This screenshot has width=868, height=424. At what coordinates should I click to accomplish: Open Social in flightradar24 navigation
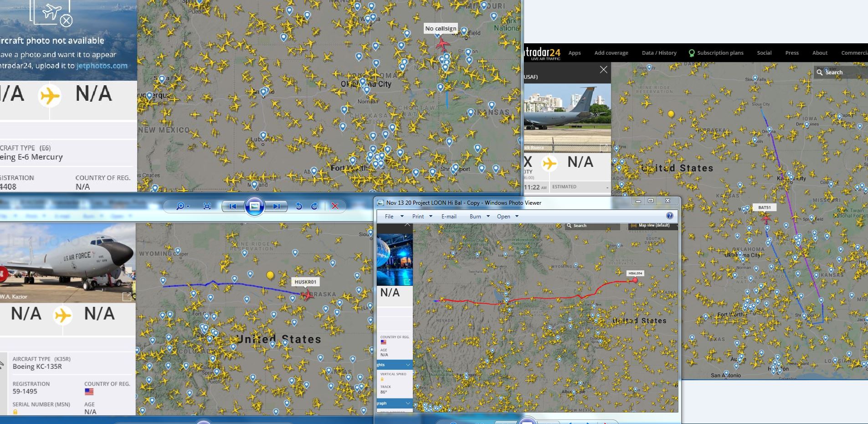click(x=764, y=53)
